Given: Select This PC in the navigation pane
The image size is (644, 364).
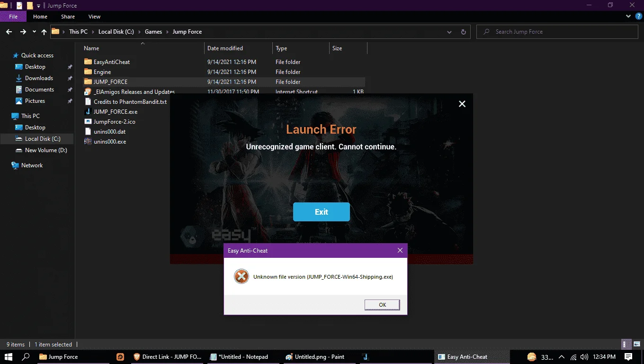Looking at the screenshot, I should 30,116.
